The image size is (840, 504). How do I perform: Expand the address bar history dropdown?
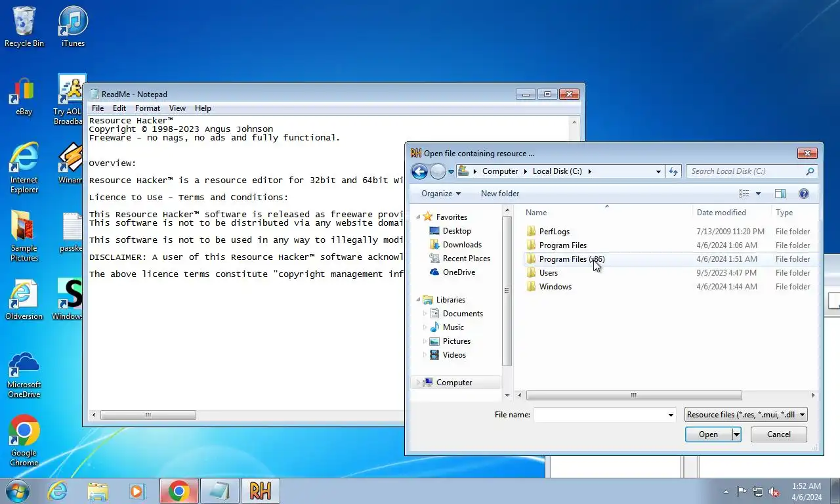pyautogui.click(x=658, y=171)
